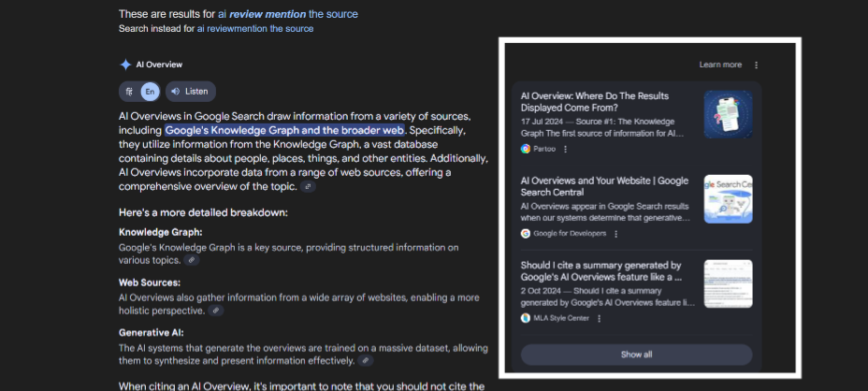Click the 'Generative AI:' heading
This screenshot has height=391, width=868.
tap(152, 333)
